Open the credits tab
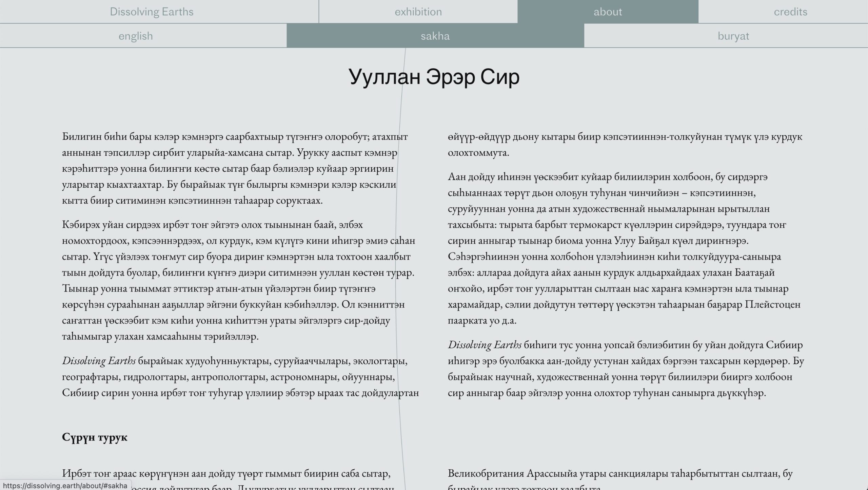Image resolution: width=868 pixels, height=490 pixels. tap(790, 12)
